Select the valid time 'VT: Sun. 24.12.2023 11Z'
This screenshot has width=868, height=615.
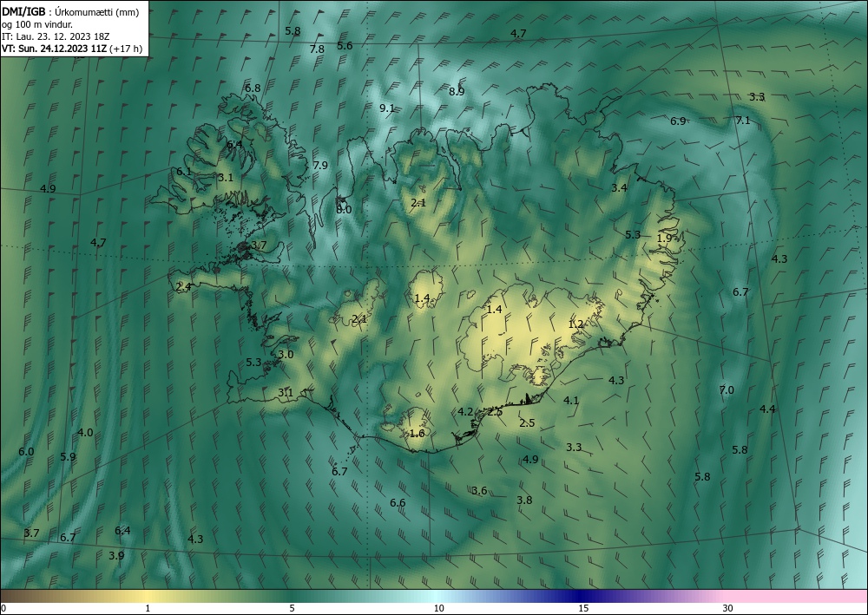pyautogui.click(x=55, y=49)
